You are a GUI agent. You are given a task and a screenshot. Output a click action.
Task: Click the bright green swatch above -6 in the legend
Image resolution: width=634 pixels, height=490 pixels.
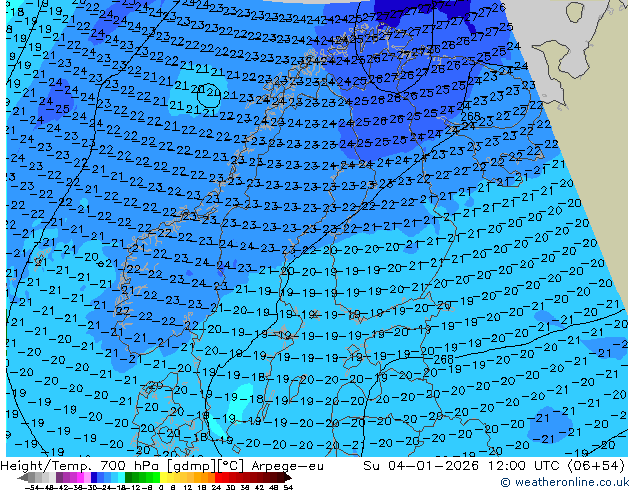pyautogui.click(x=156, y=478)
